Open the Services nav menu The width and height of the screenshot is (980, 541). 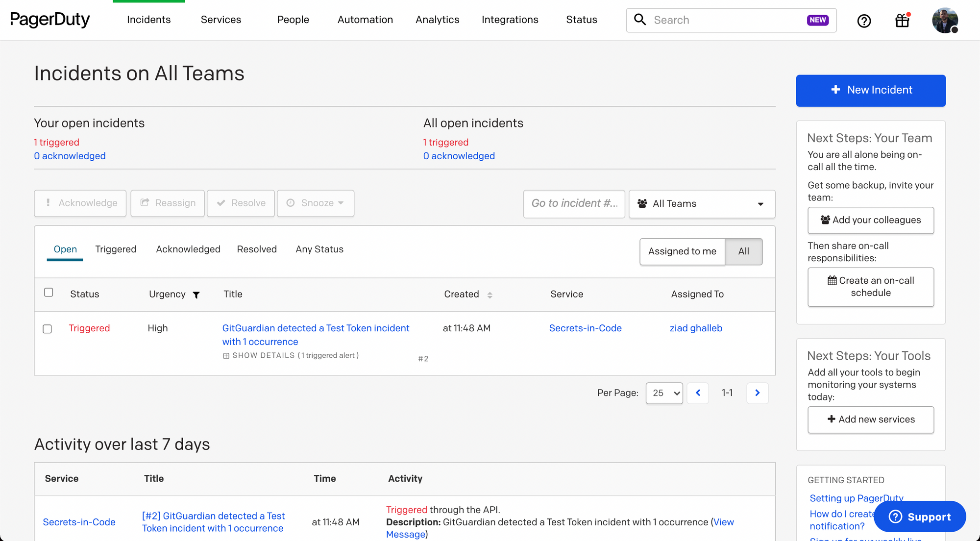point(221,20)
